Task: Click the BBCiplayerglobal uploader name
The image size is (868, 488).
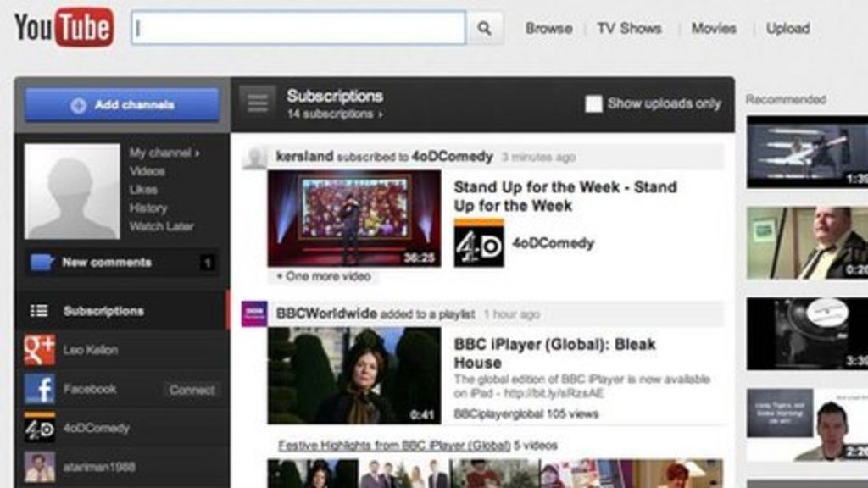Action: (498, 413)
